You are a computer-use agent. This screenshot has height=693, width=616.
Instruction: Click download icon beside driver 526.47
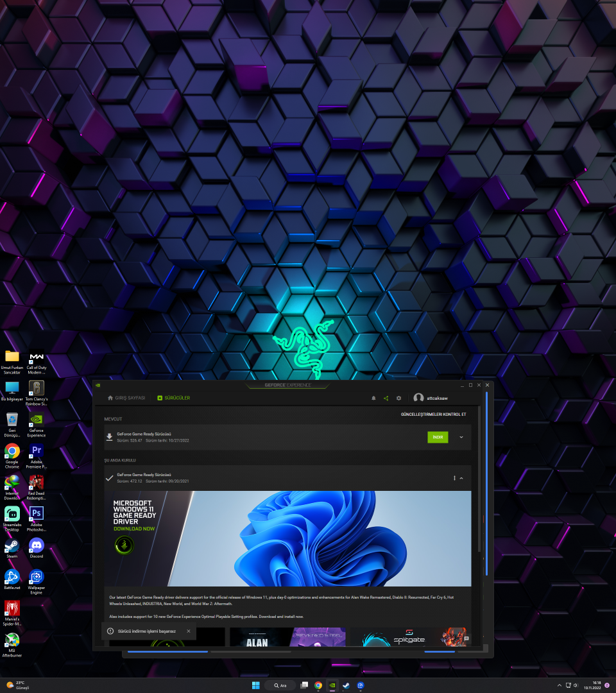pyautogui.click(x=109, y=437)
